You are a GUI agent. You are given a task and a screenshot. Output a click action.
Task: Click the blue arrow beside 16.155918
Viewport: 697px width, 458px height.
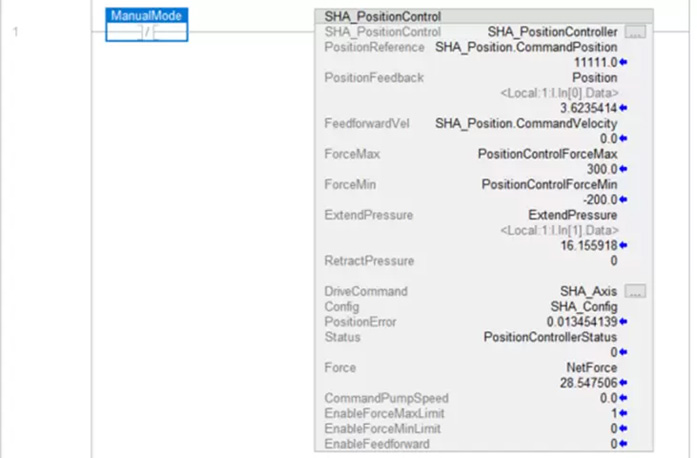click(623, 245)
